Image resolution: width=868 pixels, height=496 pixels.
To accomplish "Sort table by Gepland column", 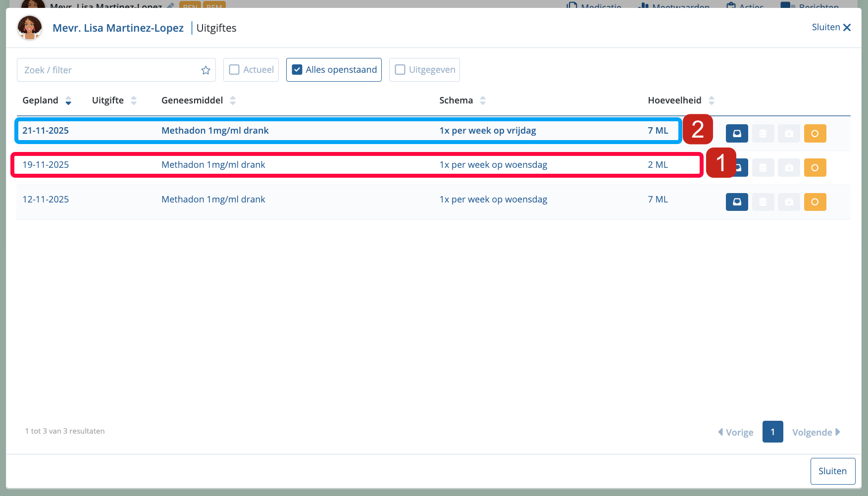I will [68, 101].
